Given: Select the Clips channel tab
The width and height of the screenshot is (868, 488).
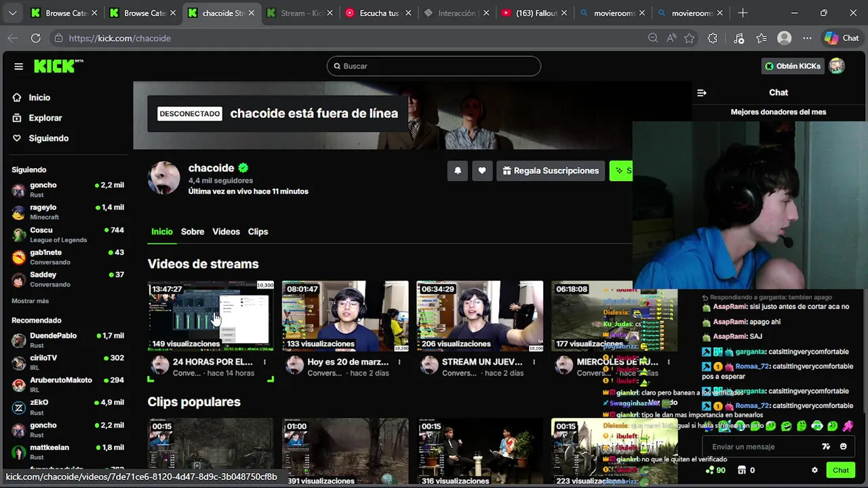Looking at the screenshot, I should [258, 232].
